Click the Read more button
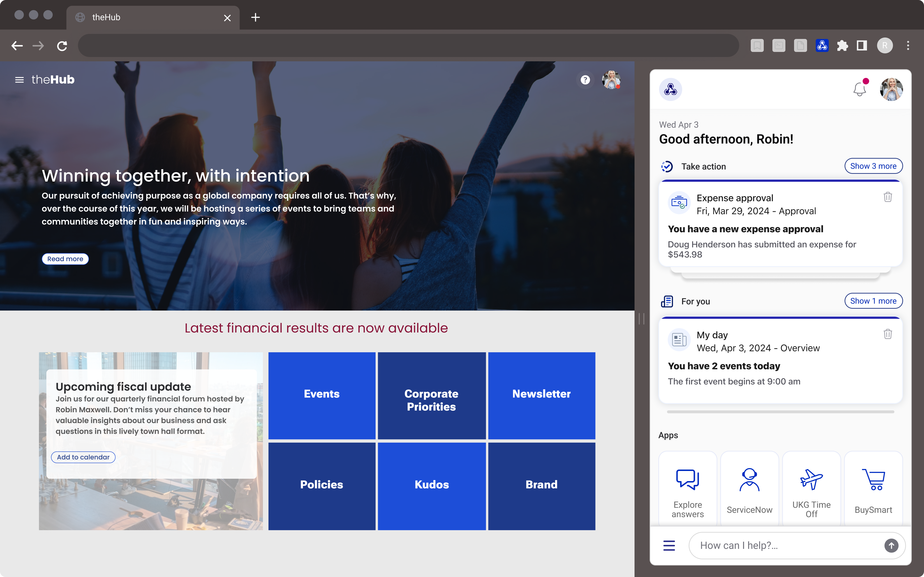 65,259
